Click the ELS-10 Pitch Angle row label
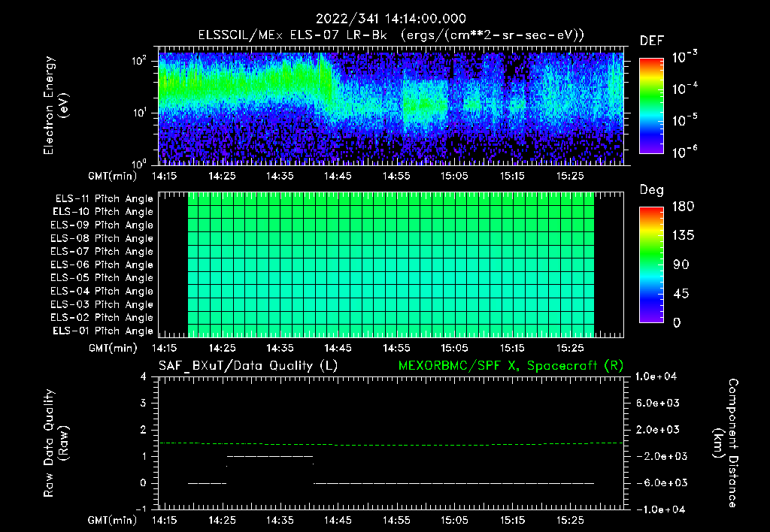 (x=103, y=212)
